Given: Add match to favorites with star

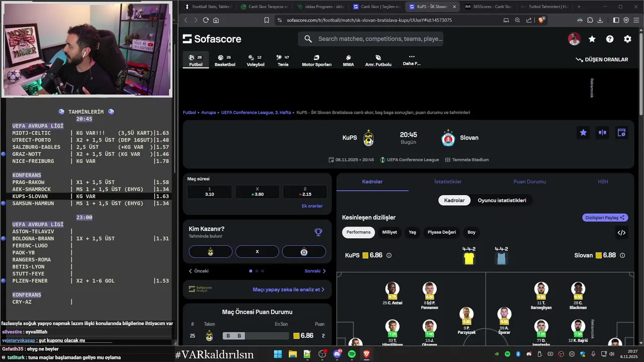Looking at the screenshot, I should pyautogui.click(x=583, y=133).
